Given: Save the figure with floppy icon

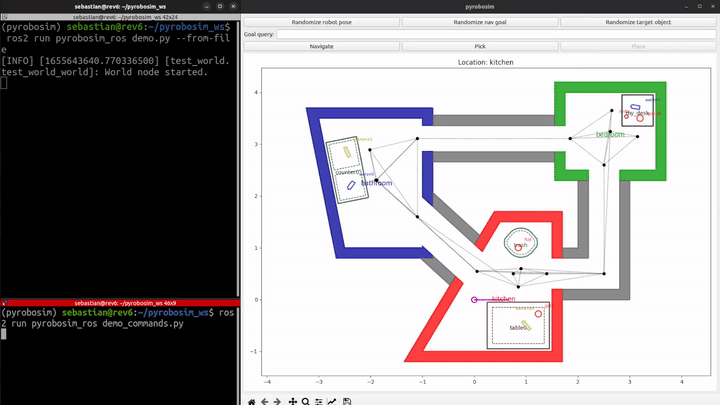Looking at the screenshot, I should tap(347, 402).
